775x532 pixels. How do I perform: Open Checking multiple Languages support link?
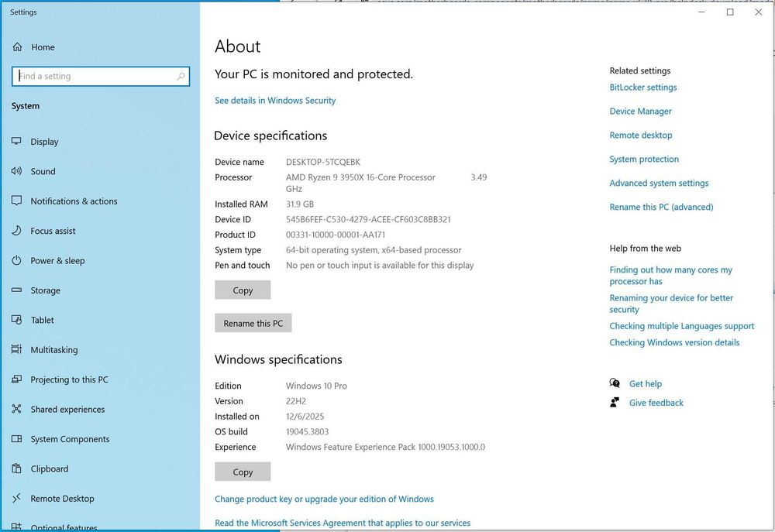pyautogui.click(x=681, y=326)
